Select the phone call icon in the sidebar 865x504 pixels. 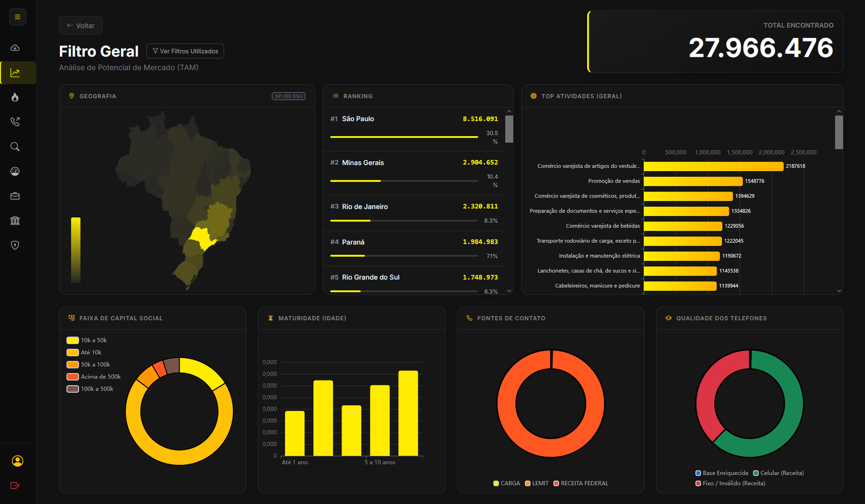click(15, 122)
